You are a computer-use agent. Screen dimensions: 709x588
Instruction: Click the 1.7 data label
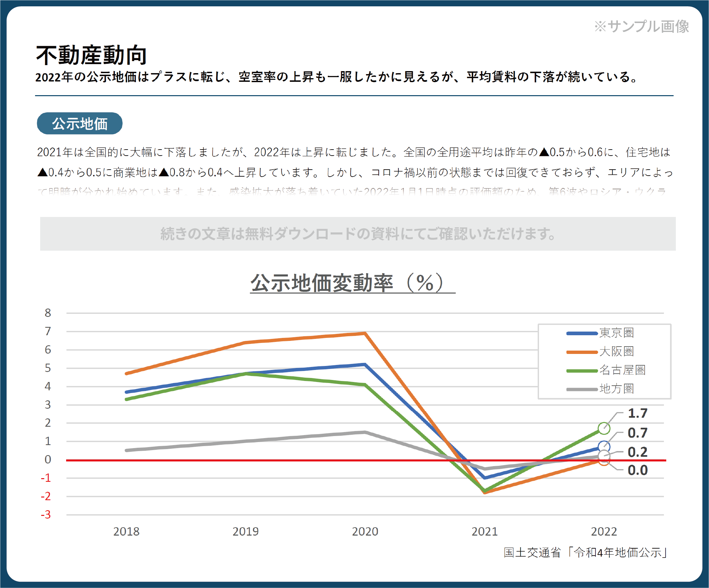638,413
